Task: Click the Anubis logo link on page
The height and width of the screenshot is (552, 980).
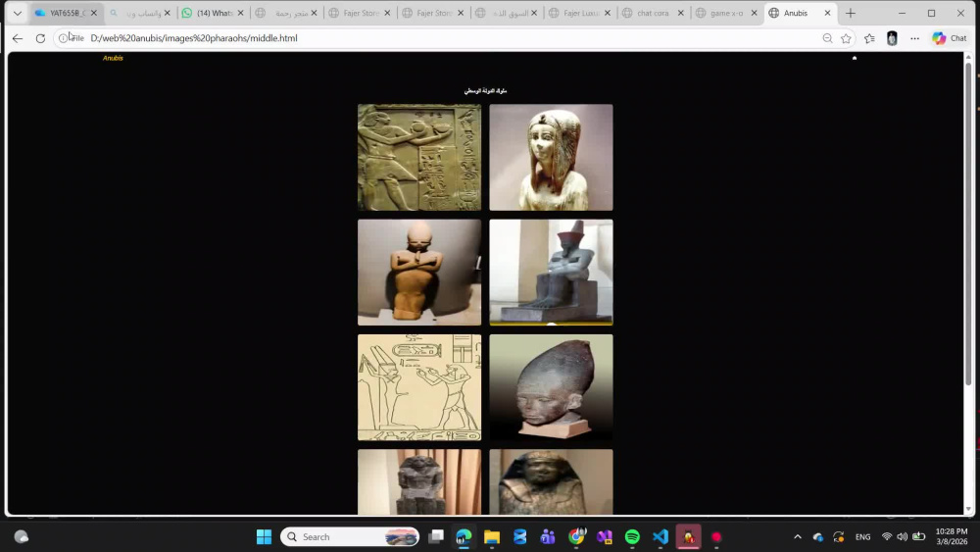Action: click(x=113, y=58)
